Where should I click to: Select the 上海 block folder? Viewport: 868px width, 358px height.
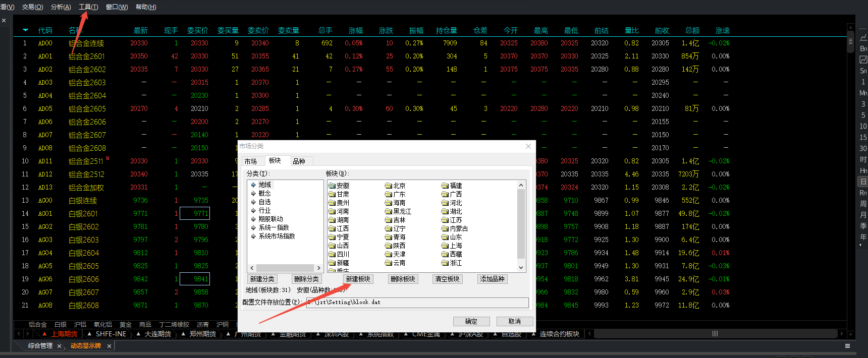pyautogui.click(x=452, y=246)
